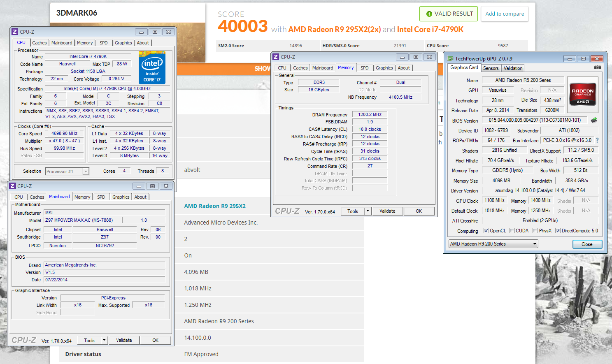
Task: Select the Validation tab in GPU-Z
Action: [x=513, y=68]
